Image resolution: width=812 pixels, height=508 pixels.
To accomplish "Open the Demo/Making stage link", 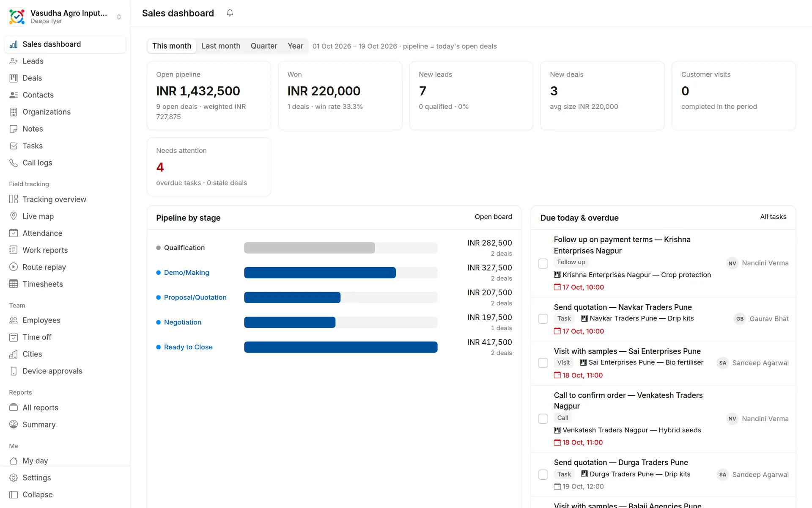I will point(187,273).
